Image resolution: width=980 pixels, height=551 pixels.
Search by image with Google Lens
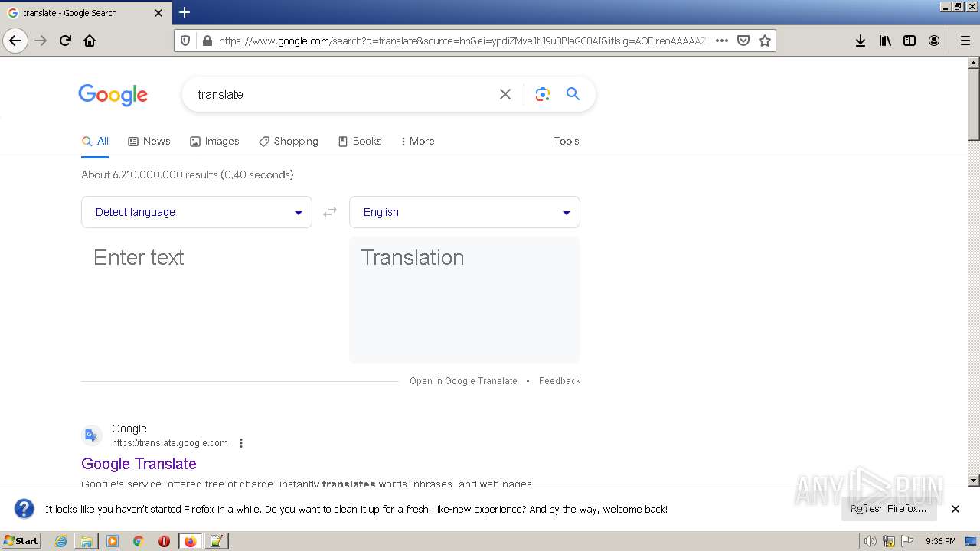point(543,94)
